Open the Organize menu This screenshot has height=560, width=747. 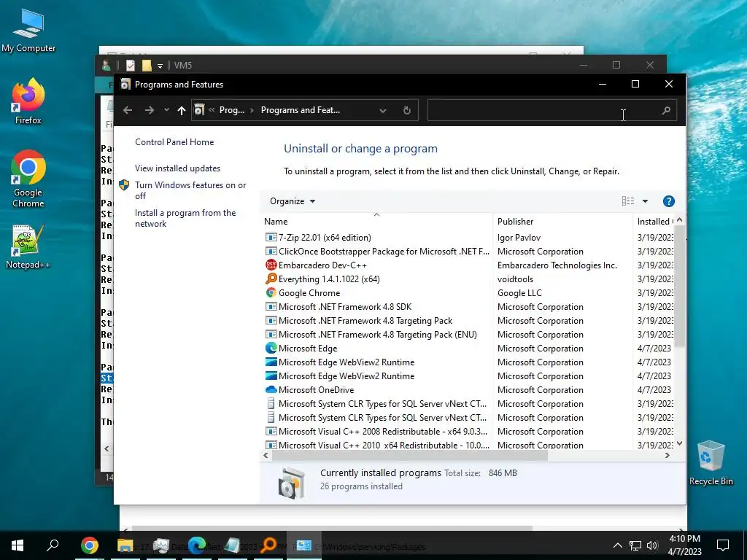click(293, 201)
